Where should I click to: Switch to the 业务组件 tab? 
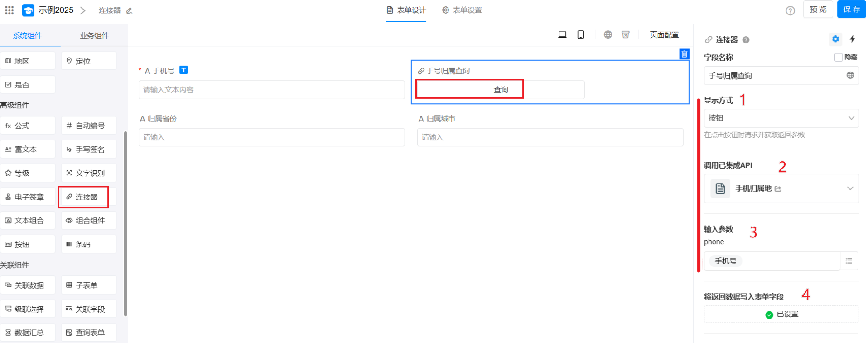click(94, 35)
